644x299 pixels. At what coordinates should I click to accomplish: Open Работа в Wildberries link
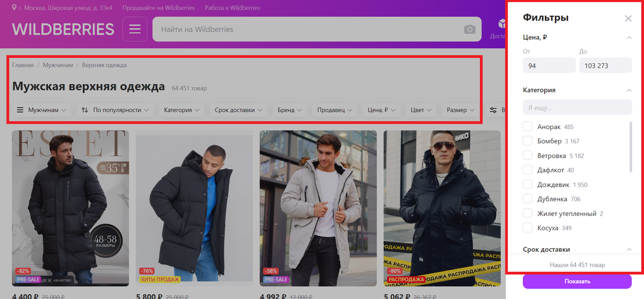[232, 8]
